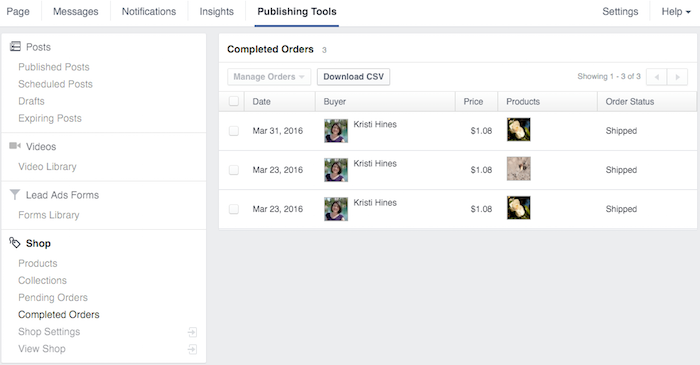
Task: Open Video Library in sidebar
Action: [x=47, y=166]
